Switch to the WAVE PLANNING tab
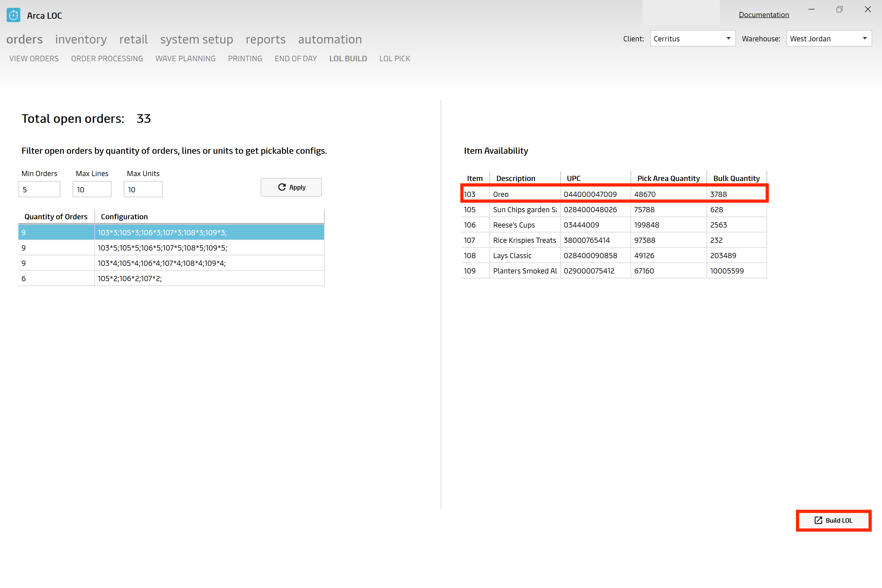The height and width of the screenshot is (588, 882). (186, 58)
